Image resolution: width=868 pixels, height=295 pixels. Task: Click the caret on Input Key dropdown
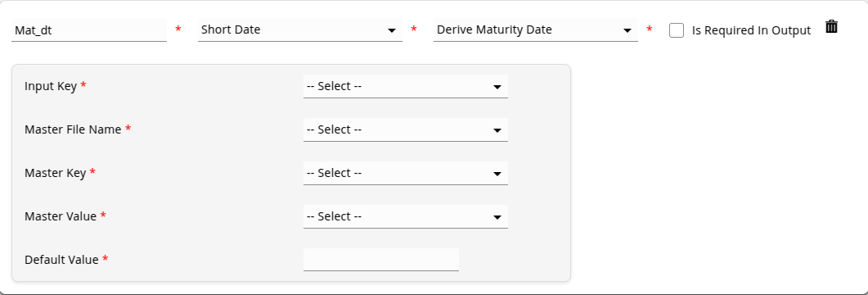[x=497, y=87]
